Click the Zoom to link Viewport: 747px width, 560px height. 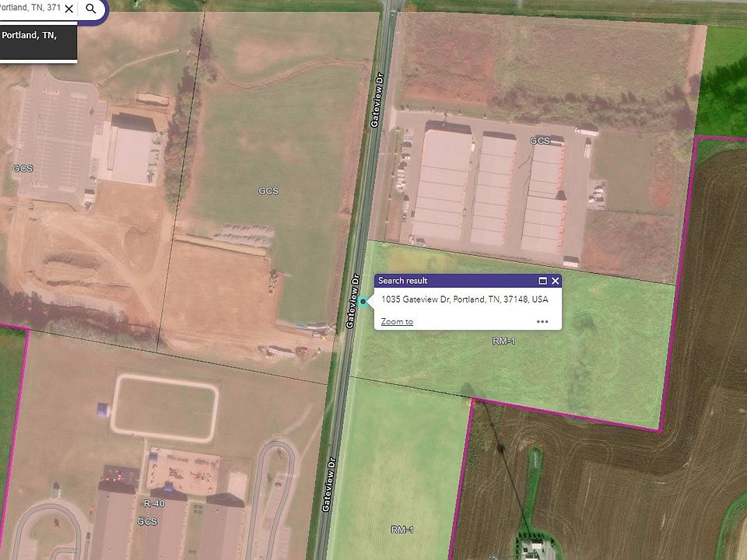tap(397, 321)
